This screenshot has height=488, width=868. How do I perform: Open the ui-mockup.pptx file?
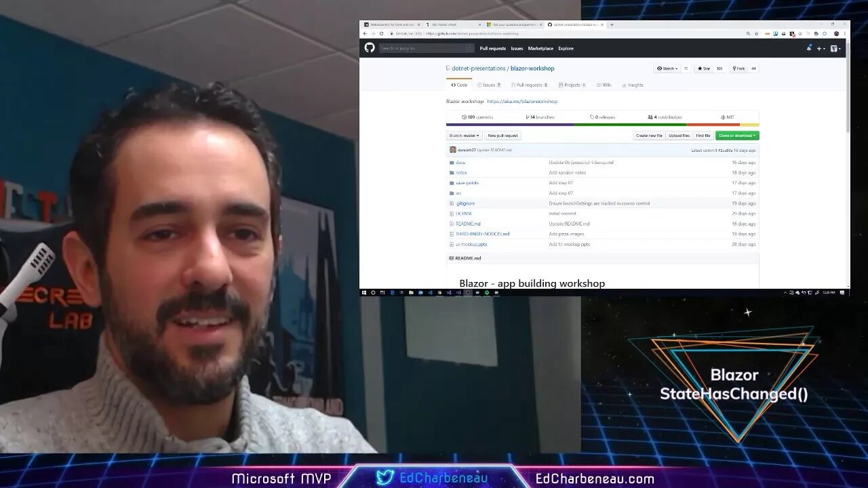[x=471, y=244]
